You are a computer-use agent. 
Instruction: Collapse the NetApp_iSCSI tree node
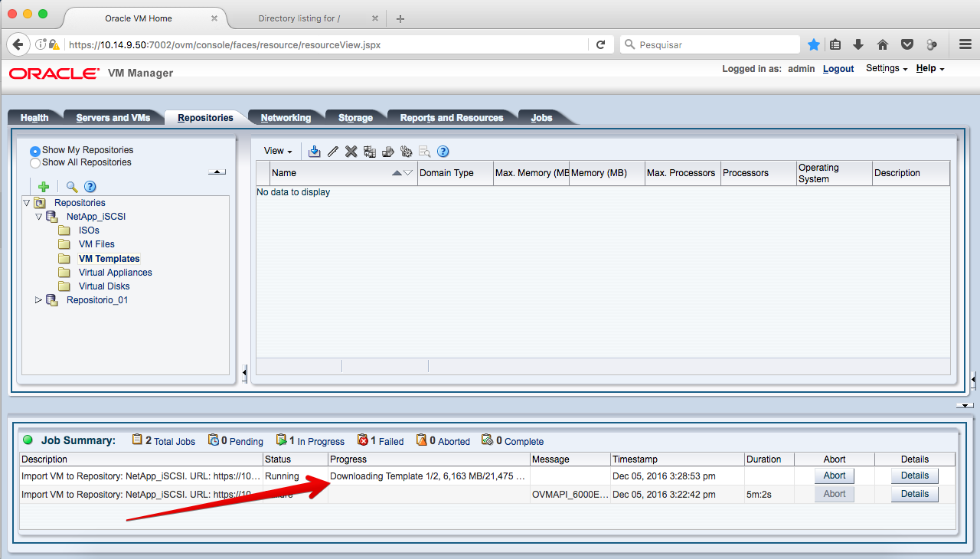39,217
